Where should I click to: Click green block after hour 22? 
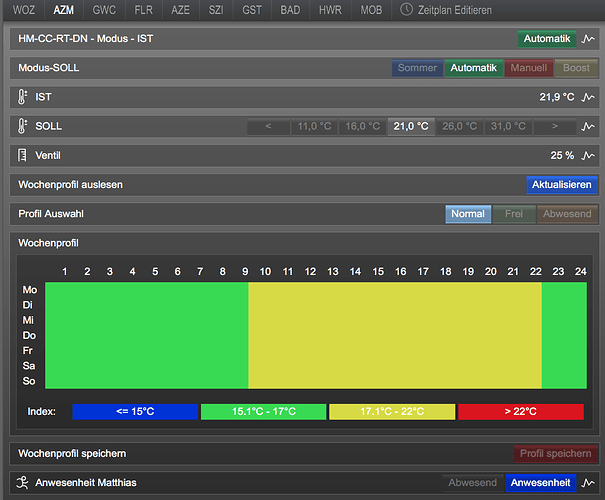tap(564, 335)
